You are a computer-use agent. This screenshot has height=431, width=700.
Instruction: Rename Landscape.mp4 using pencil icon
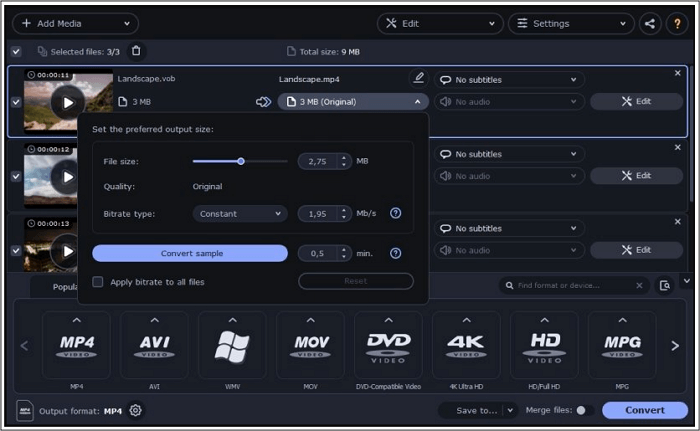[x=418, y=78]
